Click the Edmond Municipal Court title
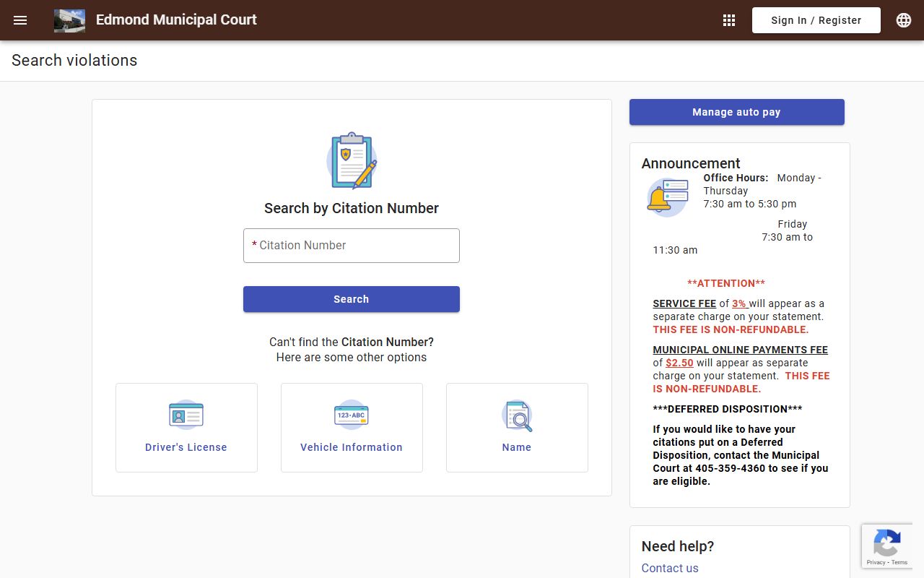 pos(176,20)
